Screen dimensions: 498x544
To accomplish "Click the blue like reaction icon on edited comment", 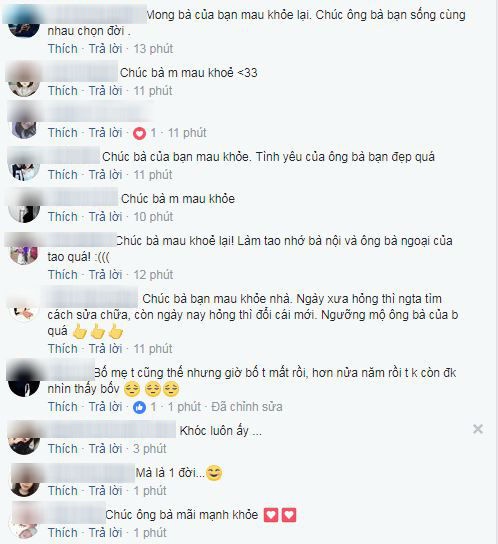I will (139, 407).
